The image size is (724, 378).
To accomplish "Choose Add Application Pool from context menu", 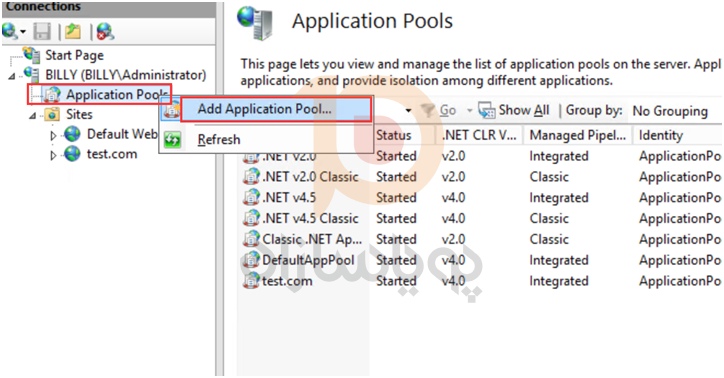I will tap(275, 109).
